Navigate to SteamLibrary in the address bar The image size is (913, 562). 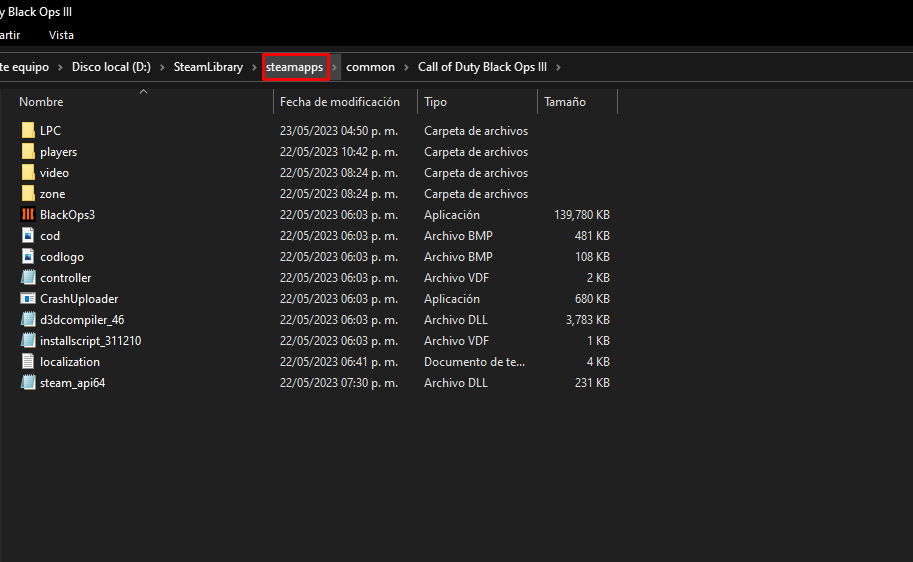click(x=208, y=67)
